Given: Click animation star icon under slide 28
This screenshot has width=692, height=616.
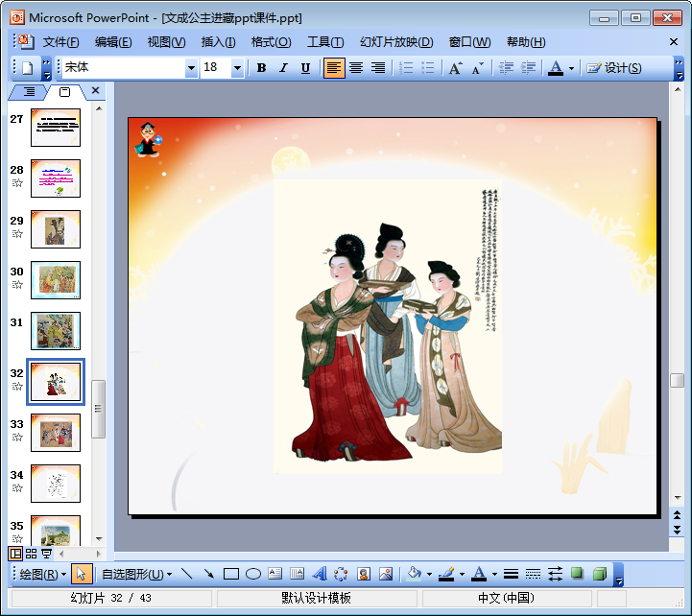Looking at the screenshot, I should pyautogui.click(x=17, y=183).
